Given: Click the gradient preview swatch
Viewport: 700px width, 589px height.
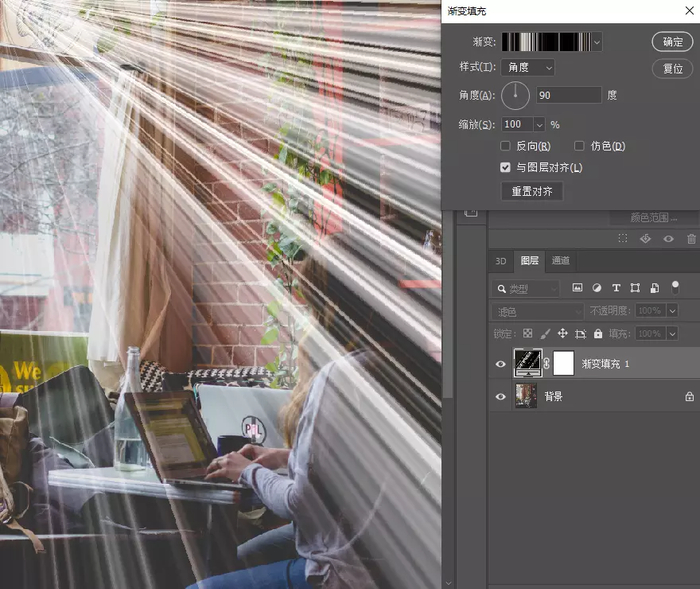Looking at the screenshot, I should (x=547, y=42).
